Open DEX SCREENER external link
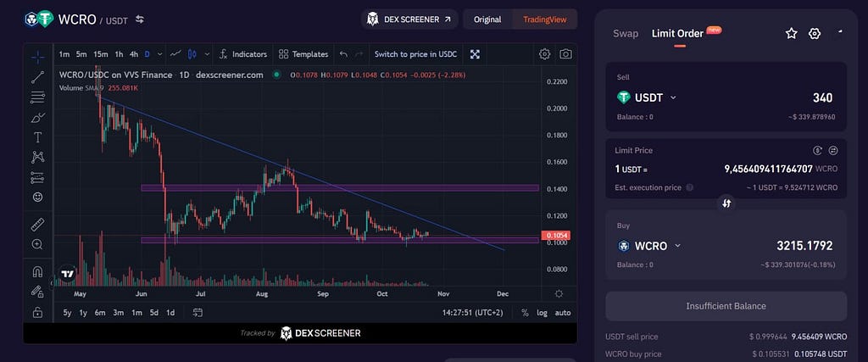 pos(409,19)
